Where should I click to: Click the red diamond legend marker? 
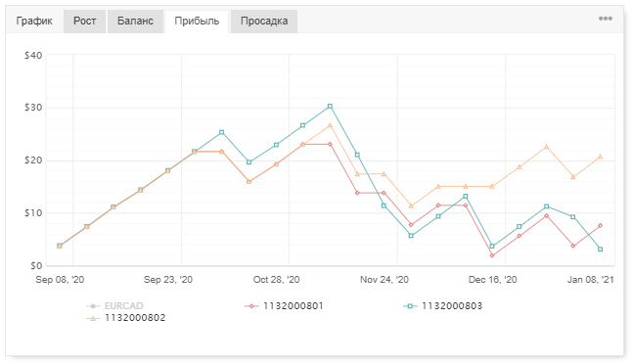[x=251, y=306]
